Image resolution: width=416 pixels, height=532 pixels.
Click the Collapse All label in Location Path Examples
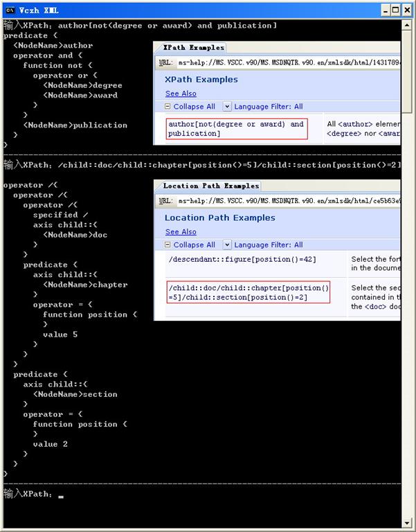pyautogui.click(x=195, y=245)
